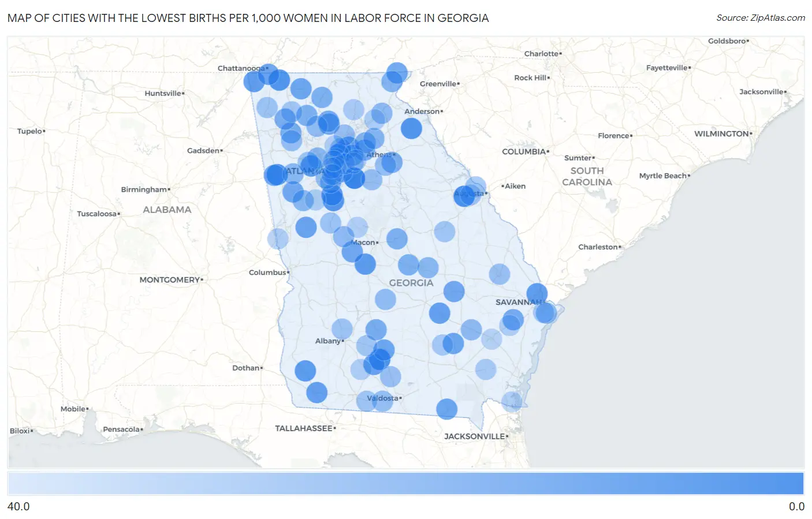Click the Tuscaloosa city label

[97, 214]
